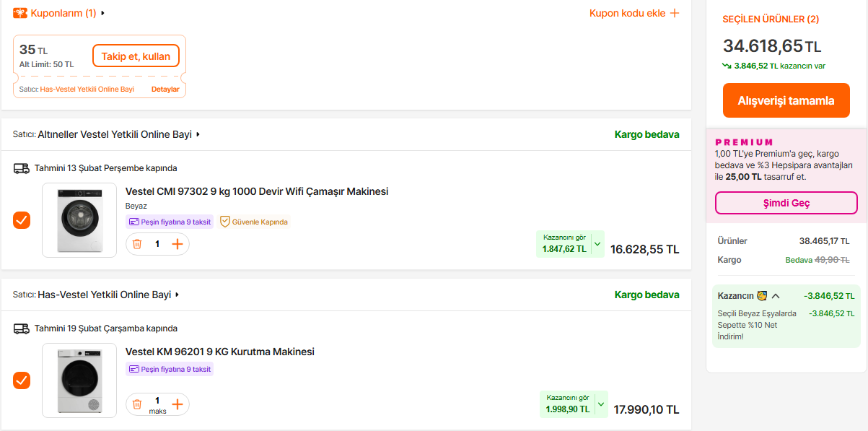Click the Şimdi Geç Premium button

tap(786, 203)
